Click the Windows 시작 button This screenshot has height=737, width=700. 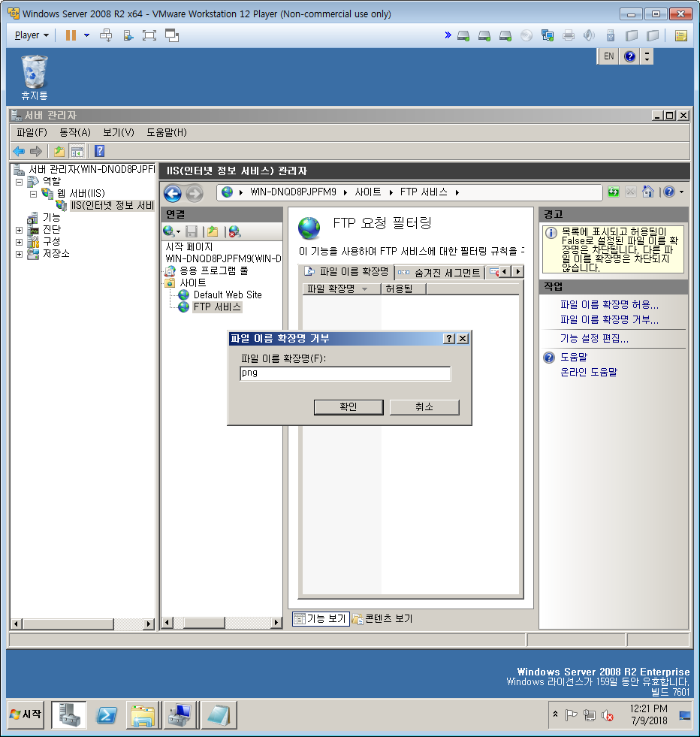(x=26, y=715)
